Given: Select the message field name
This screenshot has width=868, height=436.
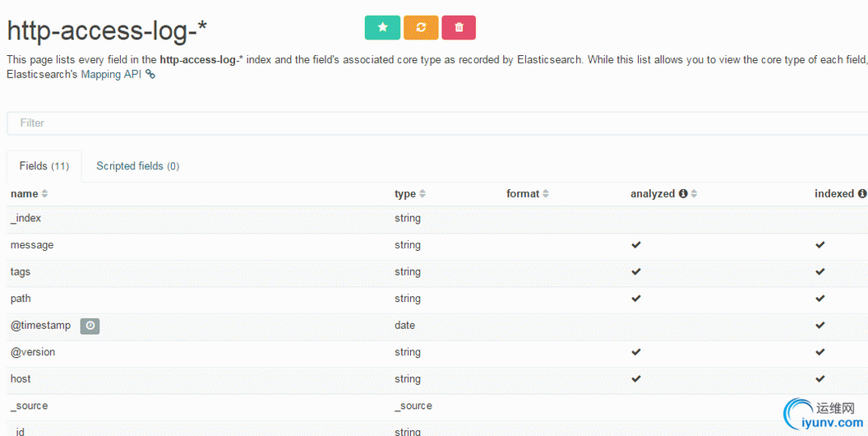Looking at the screenshot, I should pyautogui.click(x=32, y=245).
